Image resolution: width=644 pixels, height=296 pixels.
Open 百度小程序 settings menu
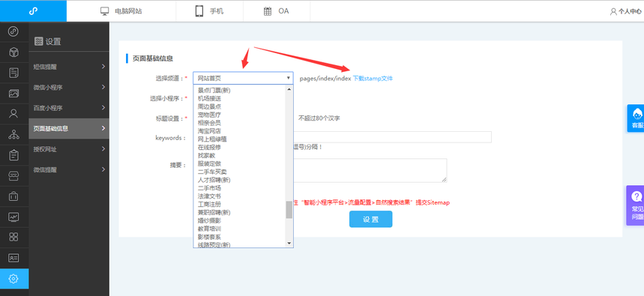69,108
